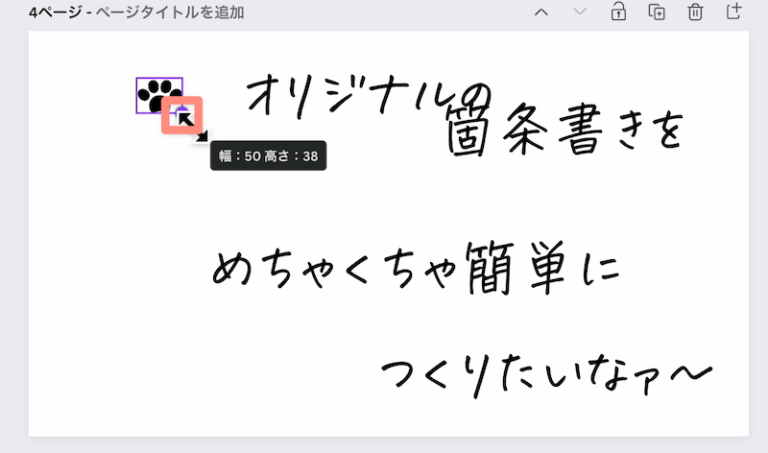Select the black paw print graphic
The height and width of the screenshot is (453, 768).
pyautogui.click(x=156, y=94)
